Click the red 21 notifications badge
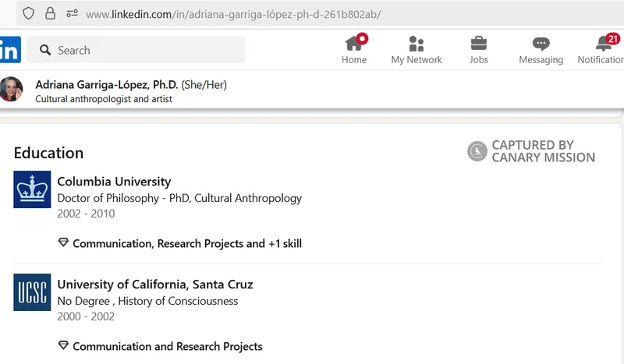The image size is (624, 364). (613, 39)
